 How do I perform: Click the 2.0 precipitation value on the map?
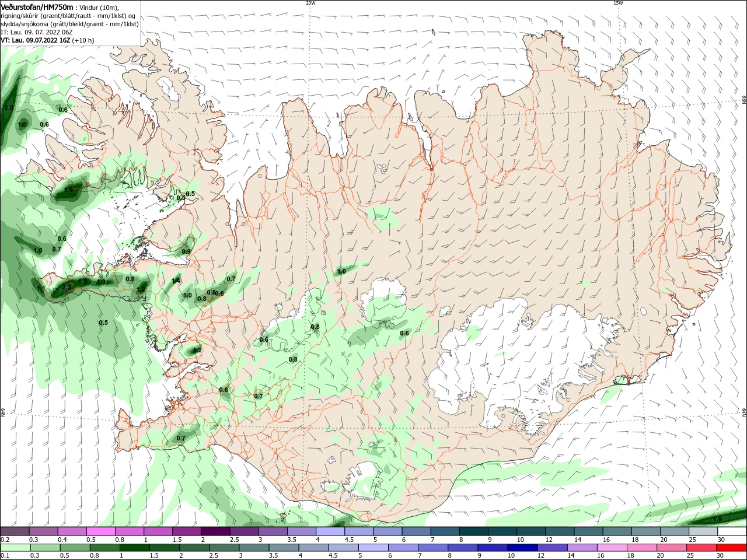9,108
